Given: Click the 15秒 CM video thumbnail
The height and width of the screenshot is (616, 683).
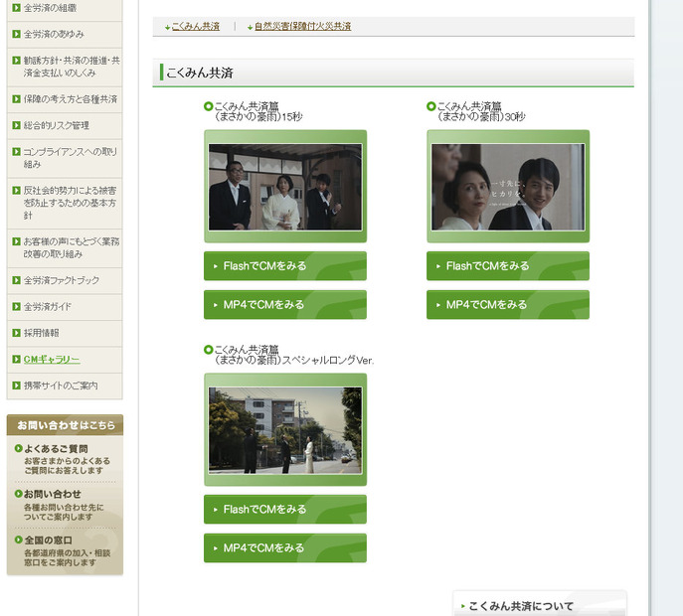Looking at the screenshot, I should point(285,187).
